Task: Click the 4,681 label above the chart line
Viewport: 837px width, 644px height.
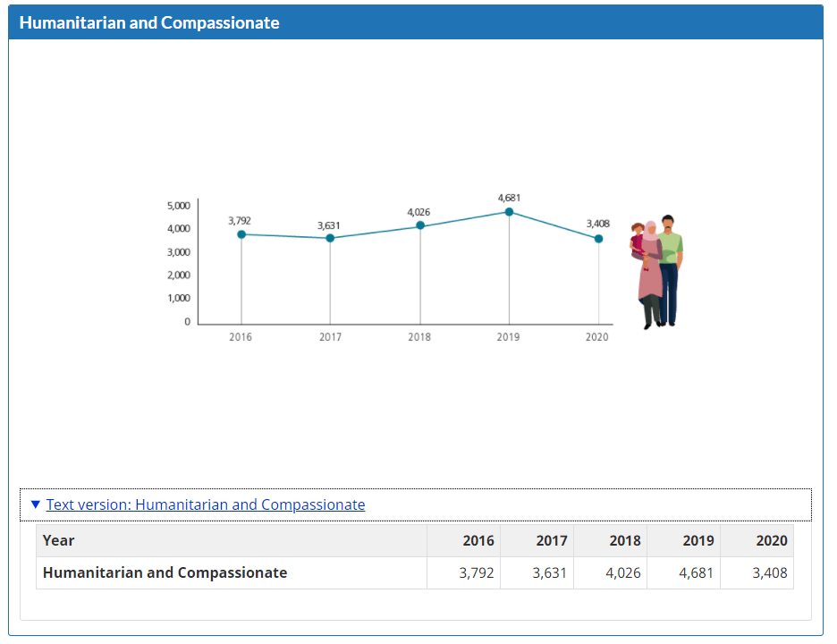Action: [509, 197]
